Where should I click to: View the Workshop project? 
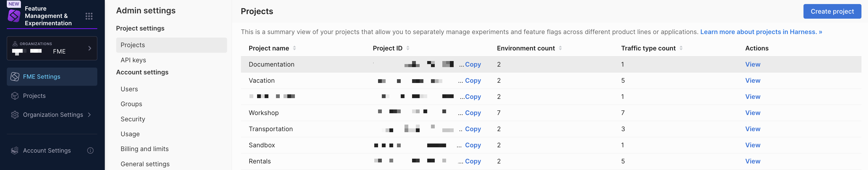752,113
